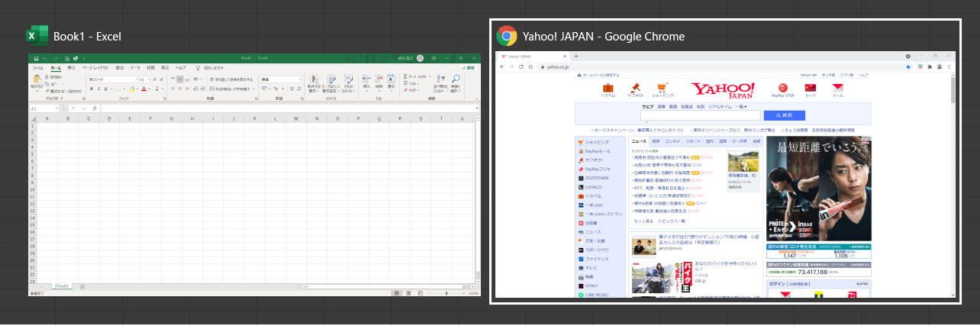Image resolution: width=980 pixels, height=326 pixels.
Task: Click the Format Painter brush in Excel
Action: [48, 91]
